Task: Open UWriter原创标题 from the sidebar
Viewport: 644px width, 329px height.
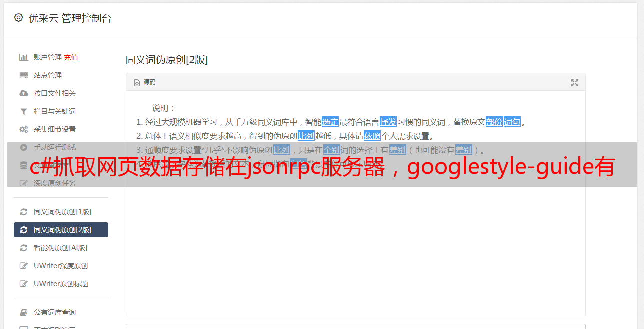Action: coord(61,284)
